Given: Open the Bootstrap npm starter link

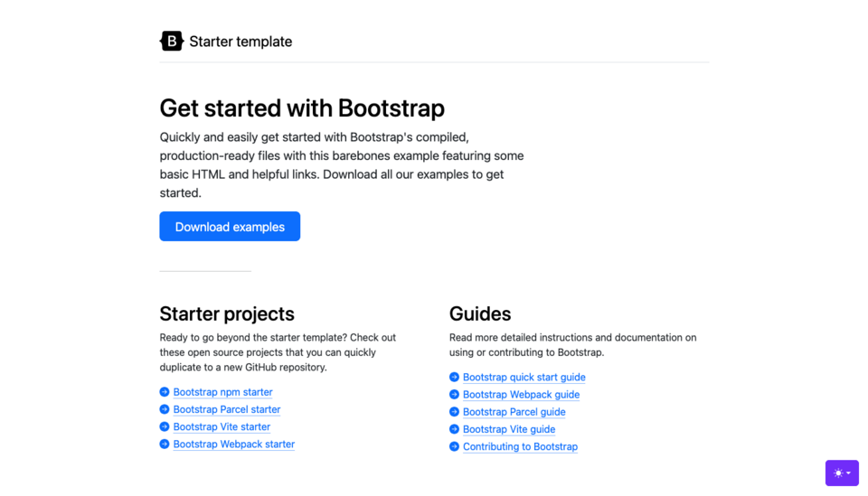Looking at the screenshot, I should coord(222,392).
